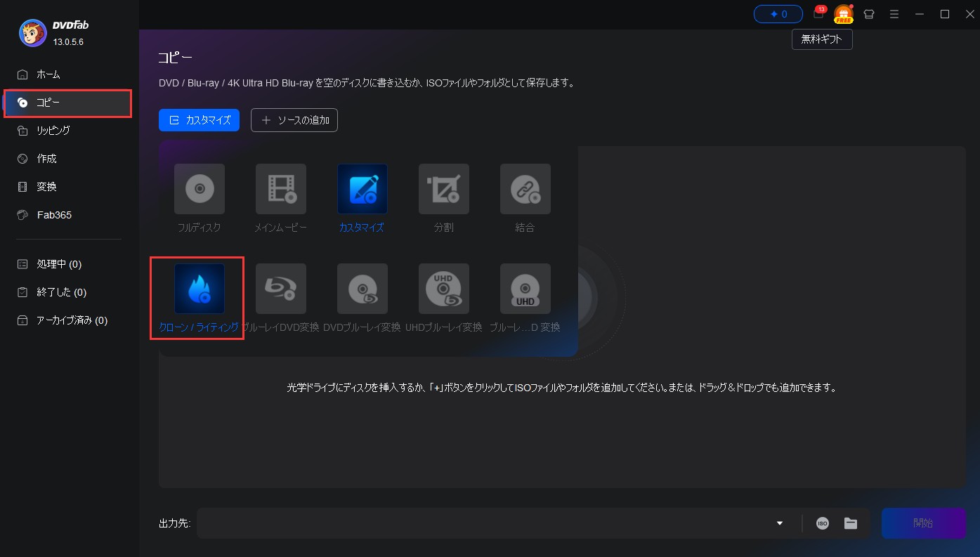Maximize the DVDFab window
Image resolution: width=980 pixels, height=557 pixels.
point(945,14)
